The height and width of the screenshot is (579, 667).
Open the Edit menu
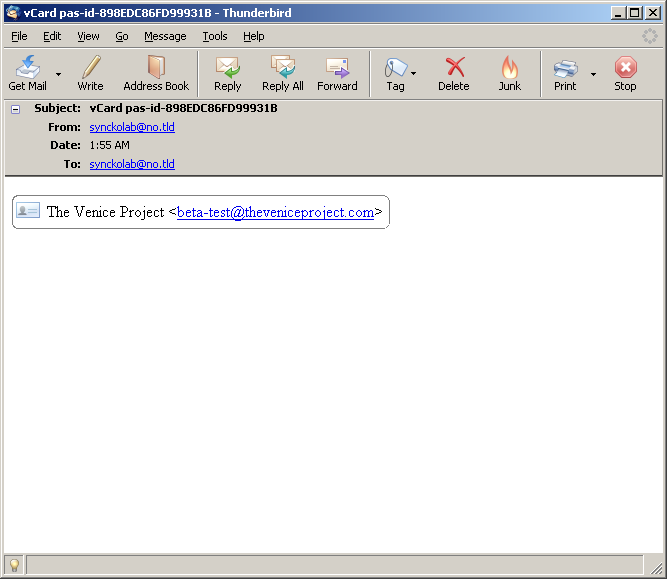[x=52, y=36]
